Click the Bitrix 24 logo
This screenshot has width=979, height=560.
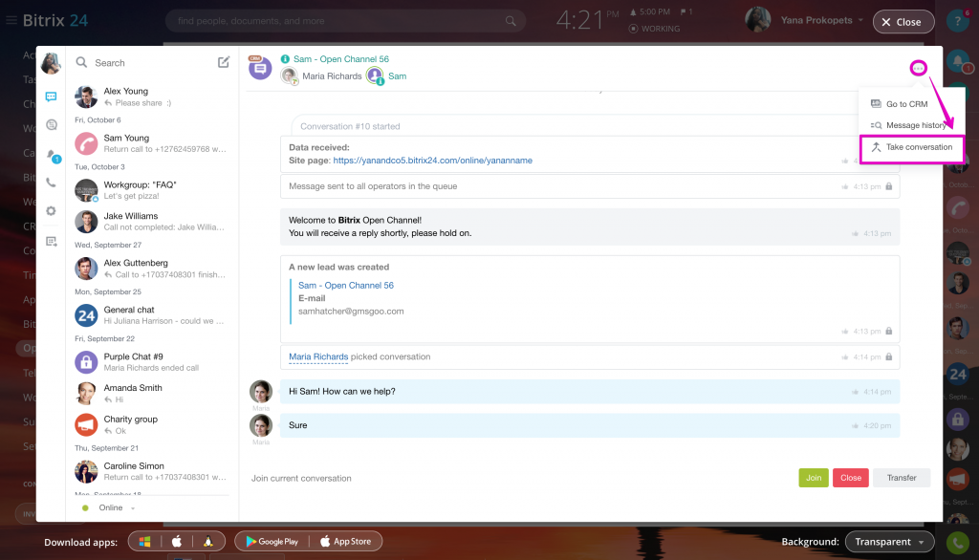point(55,21)
